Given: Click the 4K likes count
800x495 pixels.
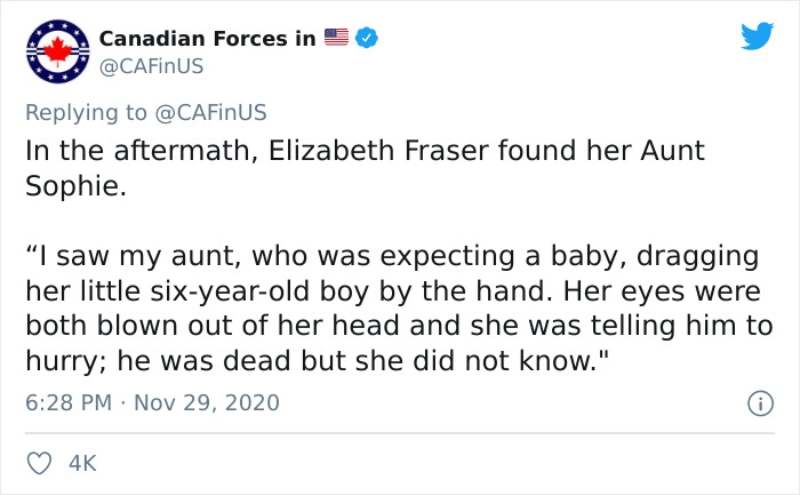Looking at the screenshot, I should (82, 463).
